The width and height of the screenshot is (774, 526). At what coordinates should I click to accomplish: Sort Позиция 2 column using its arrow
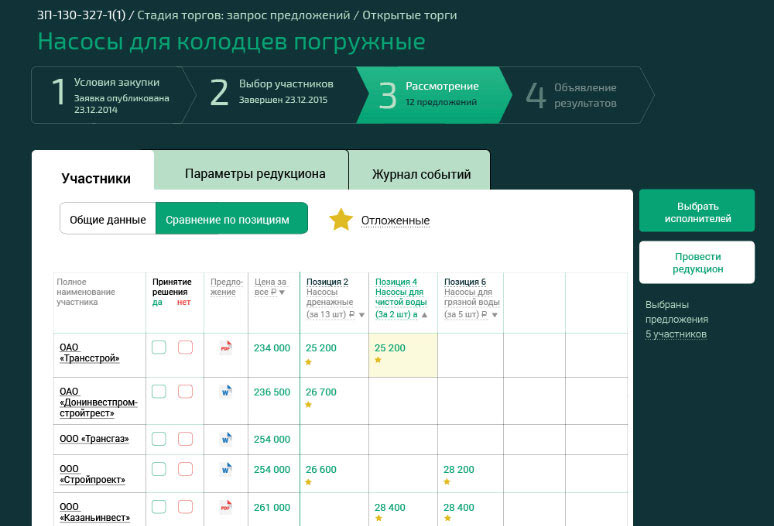(362, 315)
